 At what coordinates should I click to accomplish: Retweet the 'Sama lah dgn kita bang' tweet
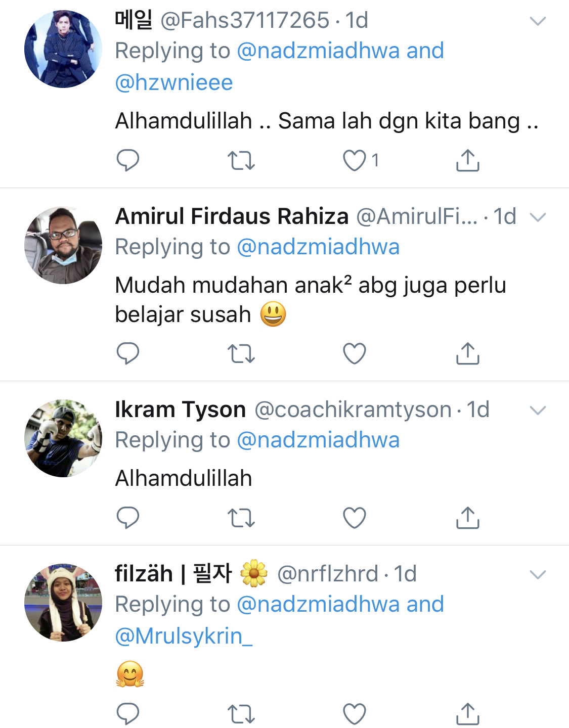[x=241, y=160]
